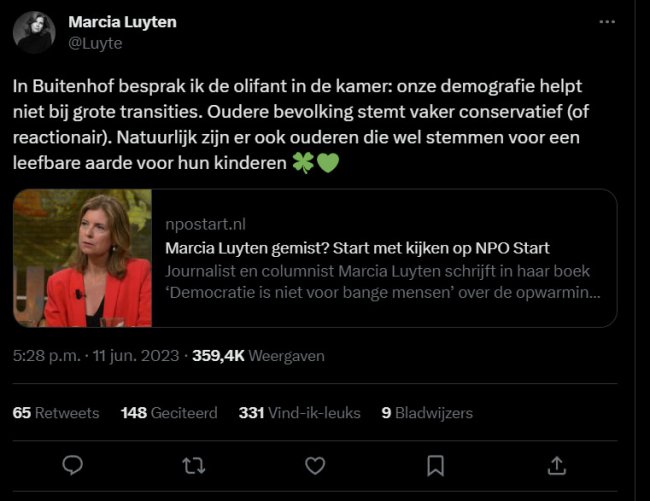Like the tweet with the heart icon
Screen dimensions: 650x501
(x=315, y=465)
